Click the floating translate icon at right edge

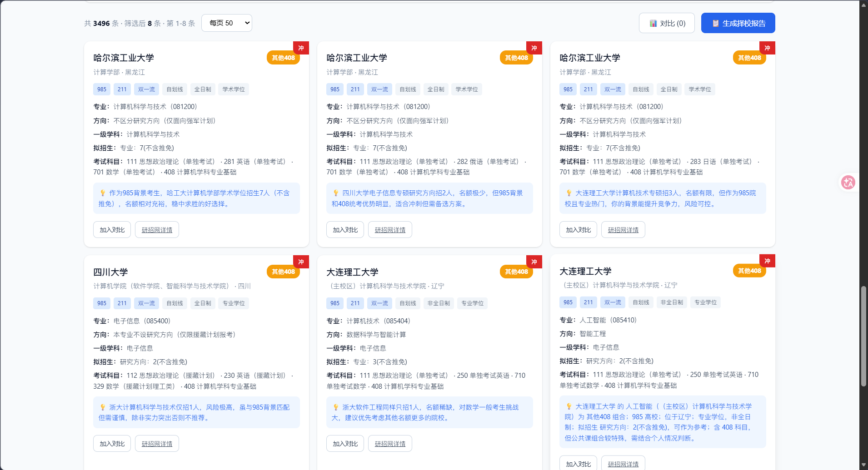pos(848,183)
